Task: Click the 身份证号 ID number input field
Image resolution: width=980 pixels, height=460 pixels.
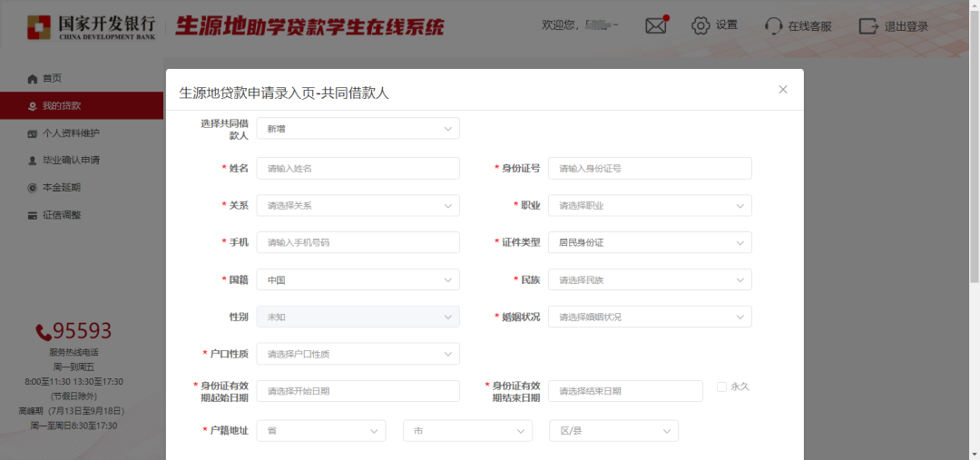Action: click(x=650, y=168)
